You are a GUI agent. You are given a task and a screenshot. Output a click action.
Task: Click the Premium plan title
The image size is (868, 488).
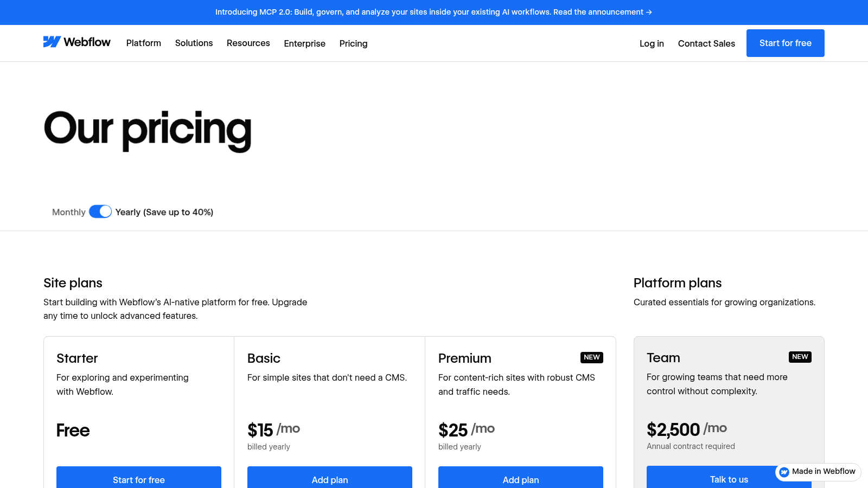[x=465, y=358]
